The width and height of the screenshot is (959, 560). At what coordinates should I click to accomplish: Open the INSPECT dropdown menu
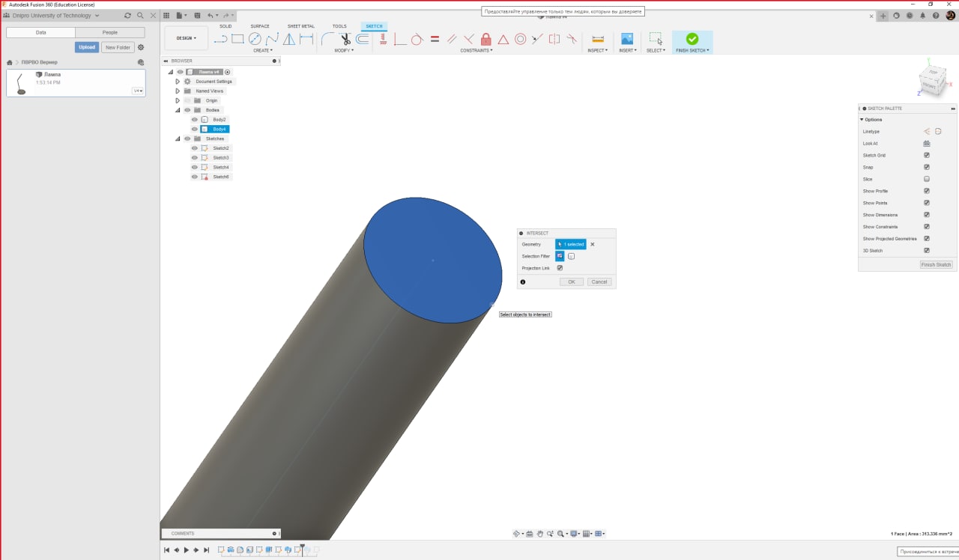597,51
